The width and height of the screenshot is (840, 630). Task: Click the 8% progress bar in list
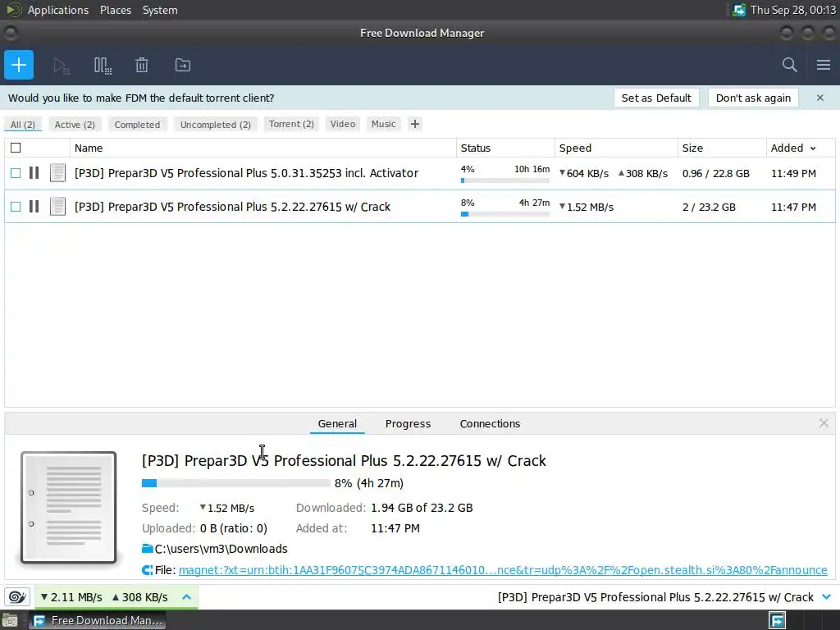point(505,214)
